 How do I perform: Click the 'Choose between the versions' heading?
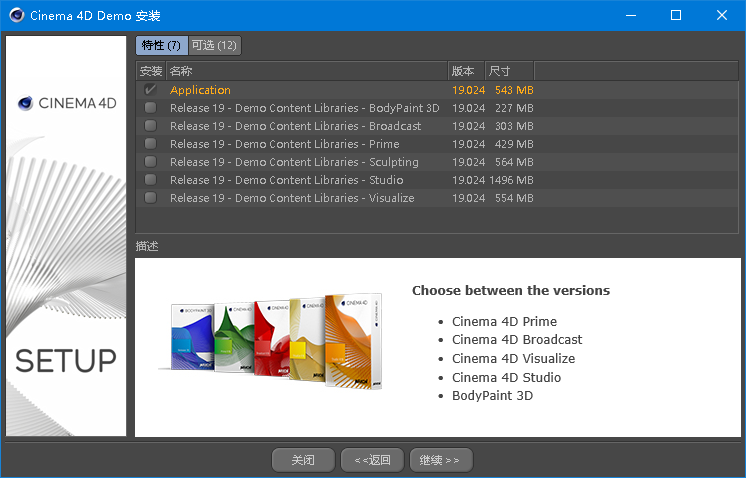(x=511, y=291)
